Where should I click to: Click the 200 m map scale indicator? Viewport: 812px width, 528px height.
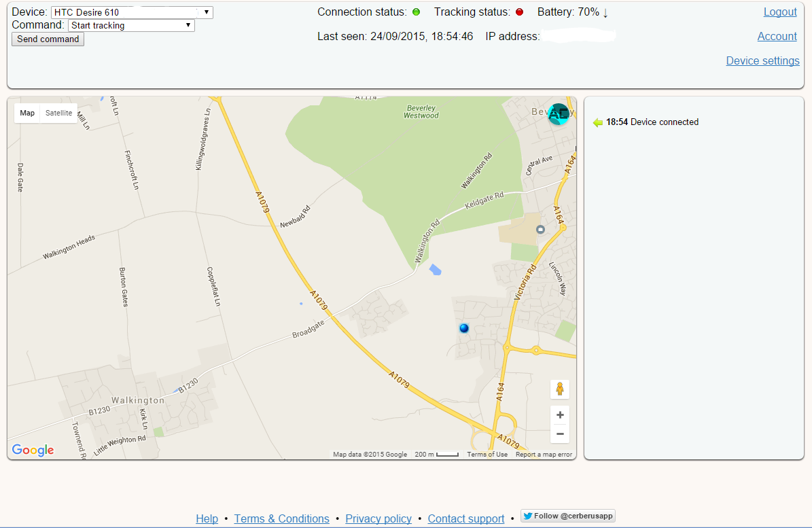[x=436, y=455]
